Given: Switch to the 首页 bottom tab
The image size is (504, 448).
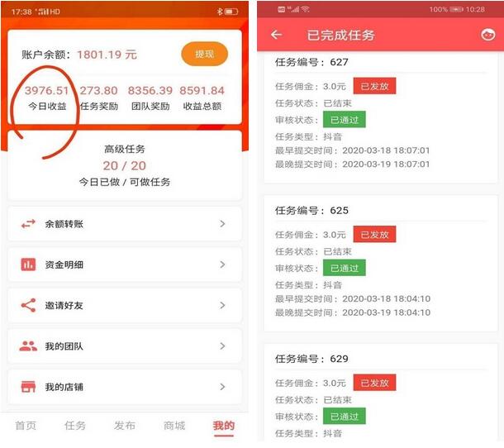Looking at the screenshot, I should (26, 426).
